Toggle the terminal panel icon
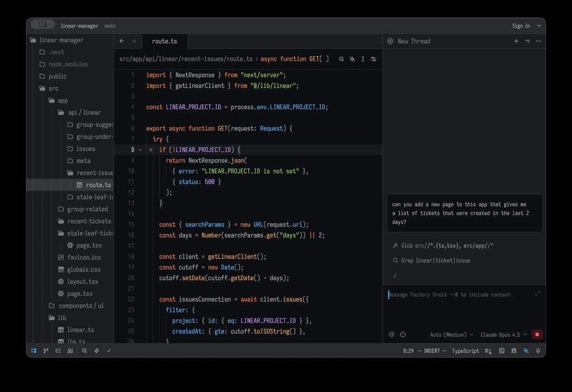This screenshot has height=392, width=572. pos(502,351)
